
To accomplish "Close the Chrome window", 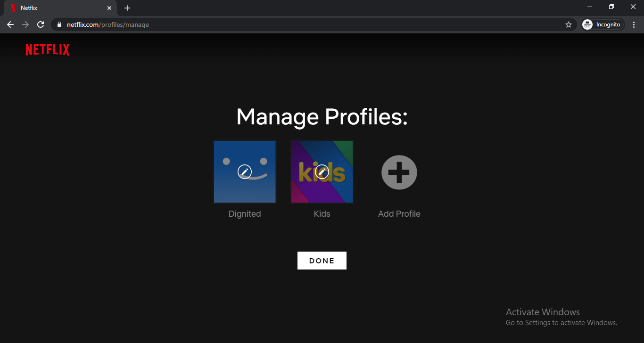I will click(633, 7).
